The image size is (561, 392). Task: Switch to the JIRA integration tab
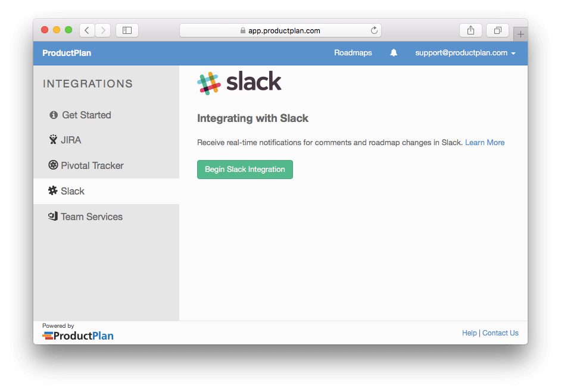click(x=106, y=140)
